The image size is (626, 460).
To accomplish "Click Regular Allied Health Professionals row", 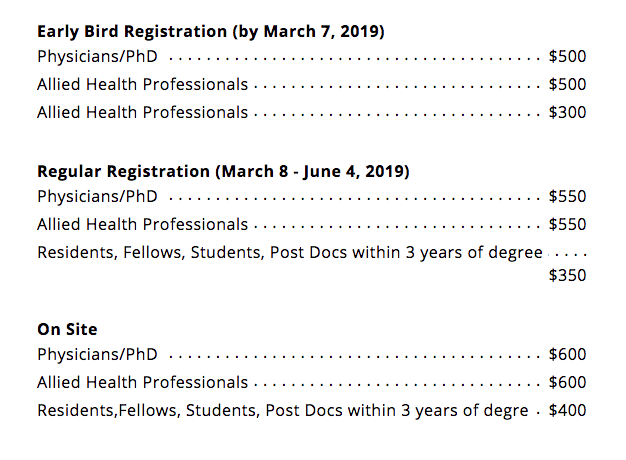I will tap(142, 225).
